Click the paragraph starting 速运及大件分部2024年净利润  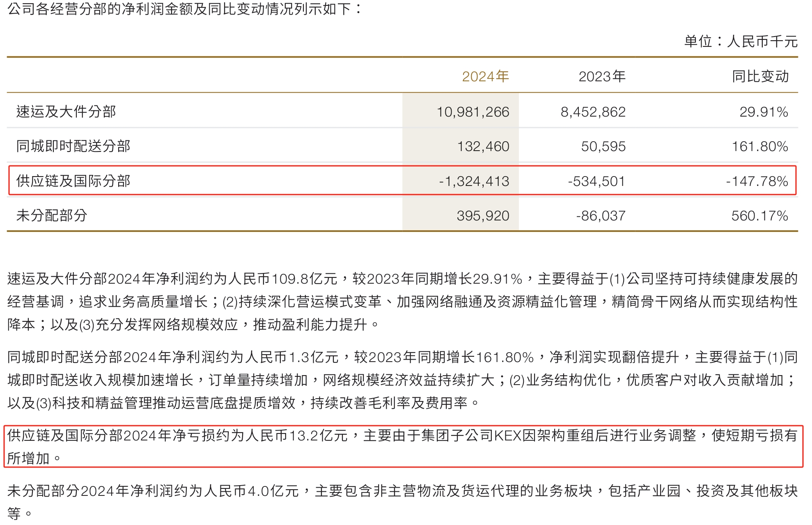[402, 302]
